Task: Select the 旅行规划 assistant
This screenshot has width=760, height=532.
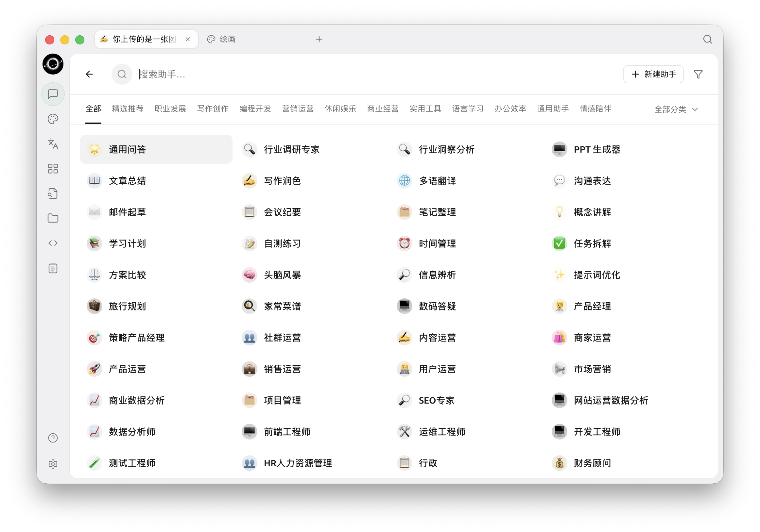Action: pos(156,307)
